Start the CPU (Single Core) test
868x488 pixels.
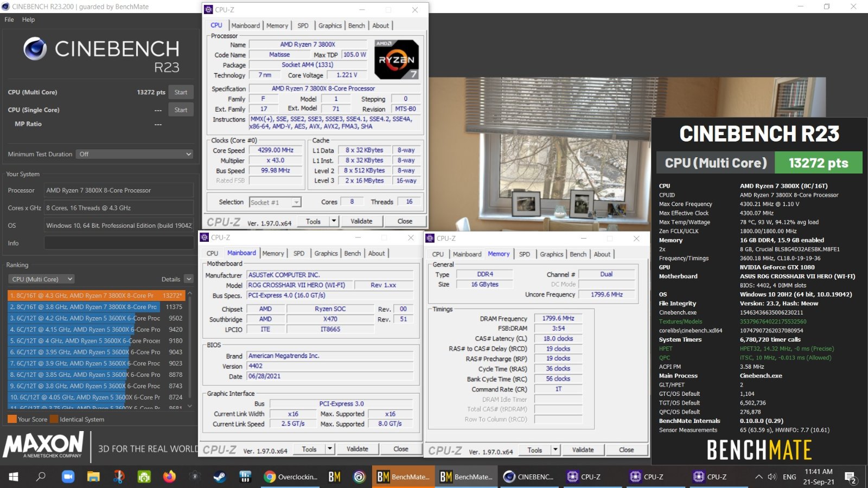click(181, 110)
